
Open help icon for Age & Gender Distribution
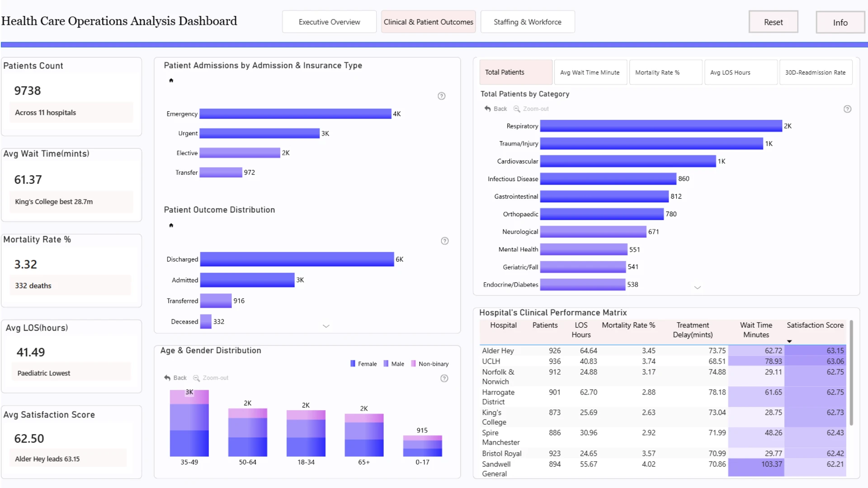click(444, 378)
